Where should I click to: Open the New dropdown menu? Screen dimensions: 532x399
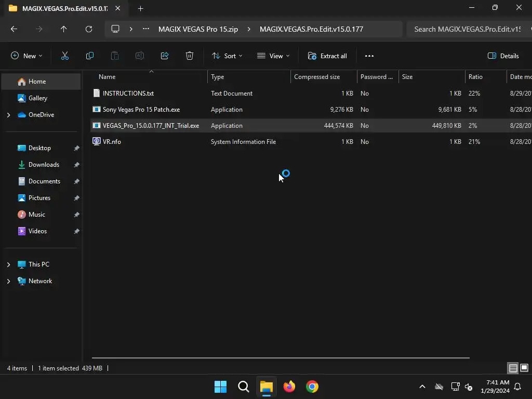(x=26, y=56)
